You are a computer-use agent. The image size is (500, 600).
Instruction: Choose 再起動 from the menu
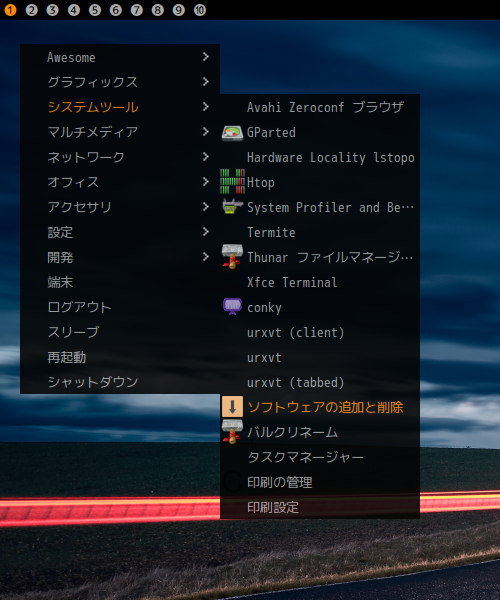point(120,357)
